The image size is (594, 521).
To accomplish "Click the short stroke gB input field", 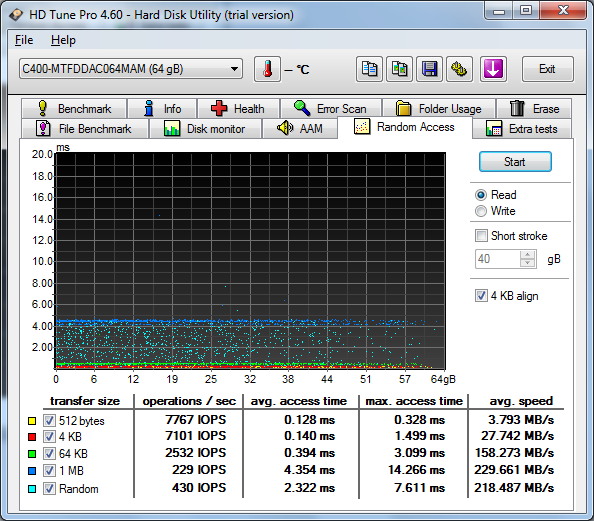I will coord(498,259).
